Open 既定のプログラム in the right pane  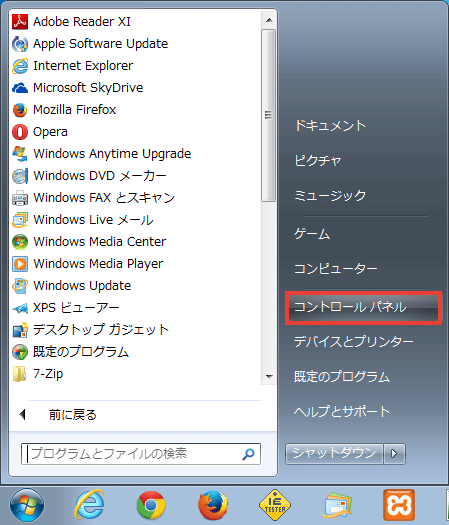[342, 377]
